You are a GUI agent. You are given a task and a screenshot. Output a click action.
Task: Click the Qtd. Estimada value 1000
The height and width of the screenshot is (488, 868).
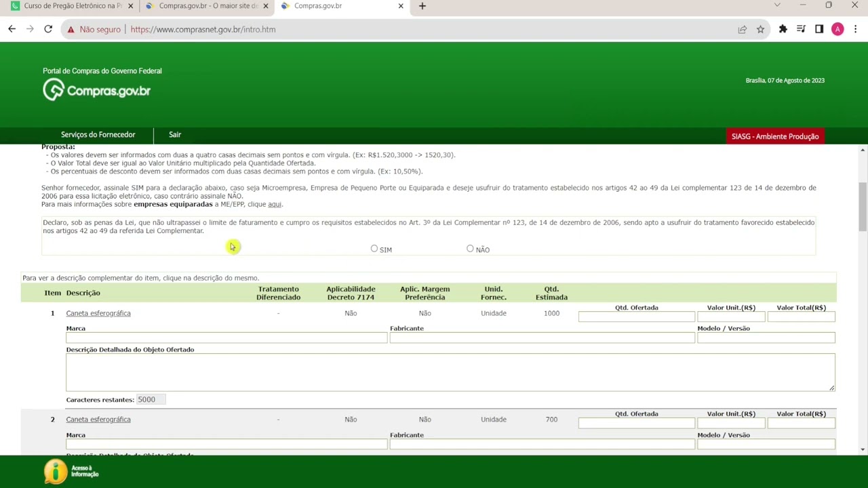pos(551,313)
